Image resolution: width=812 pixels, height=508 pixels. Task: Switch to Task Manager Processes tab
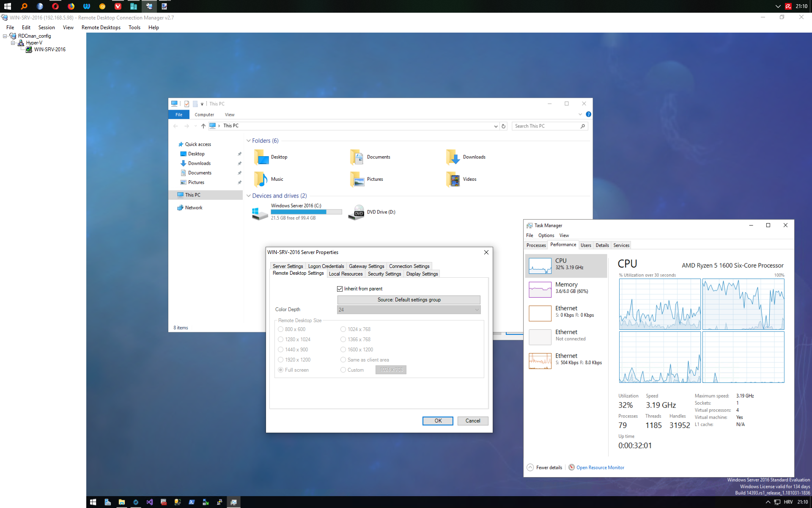pyautogui.click(x=536, y=245)
